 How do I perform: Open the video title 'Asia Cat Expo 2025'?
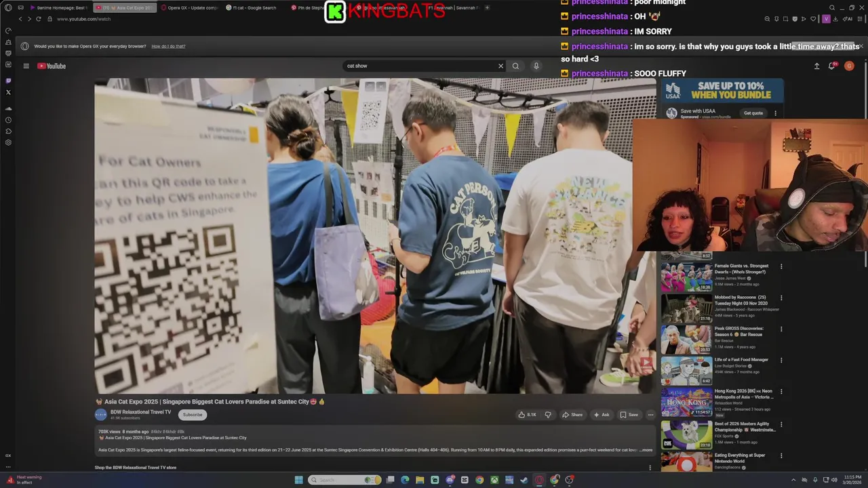click(210, 402)
